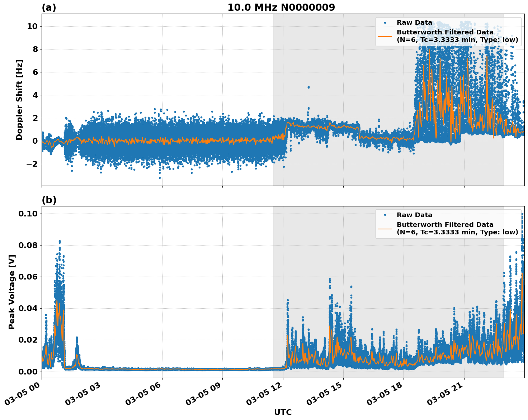528x420 pixels.
Task: Click the blue dot marker in the Doppler legend
Action: [x=385, y=23]
